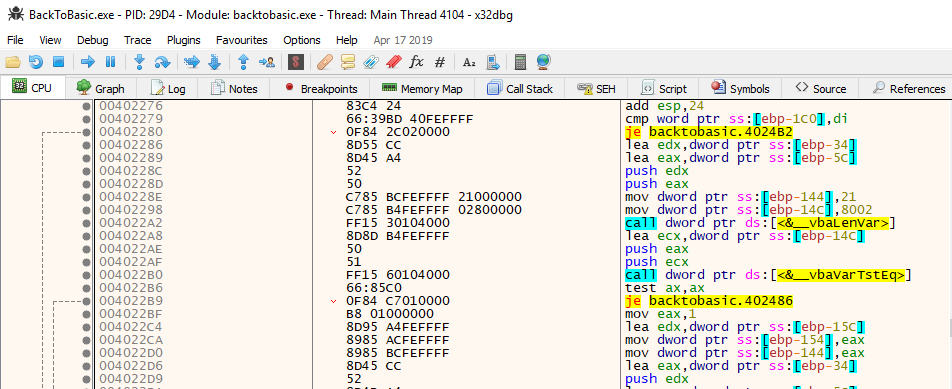
Task: Open the View menu
Action: tap(50, 40)
